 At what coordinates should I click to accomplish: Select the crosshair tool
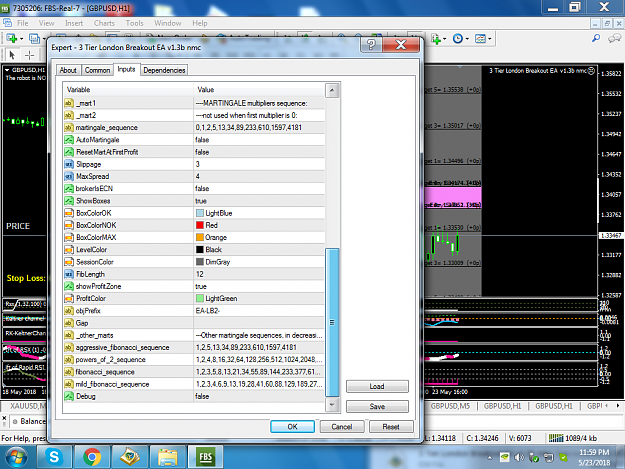(29, 55)
